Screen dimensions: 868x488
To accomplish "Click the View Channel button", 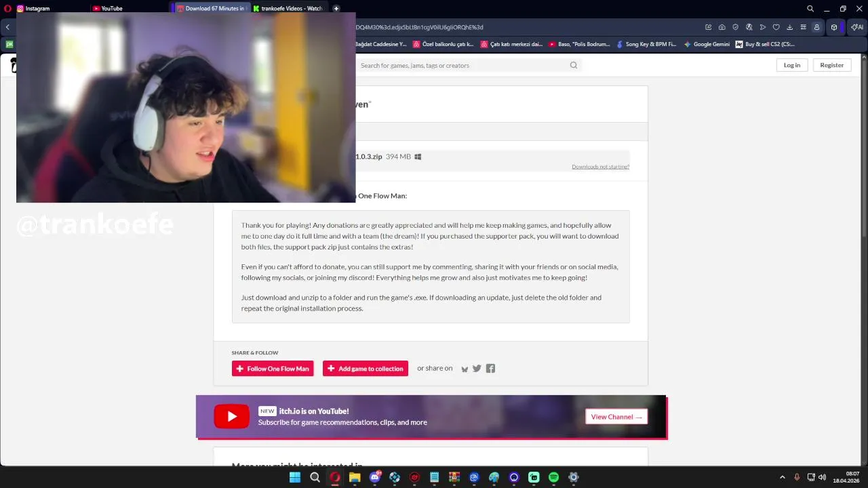I will pyautogui.click(x=616, y=417).
